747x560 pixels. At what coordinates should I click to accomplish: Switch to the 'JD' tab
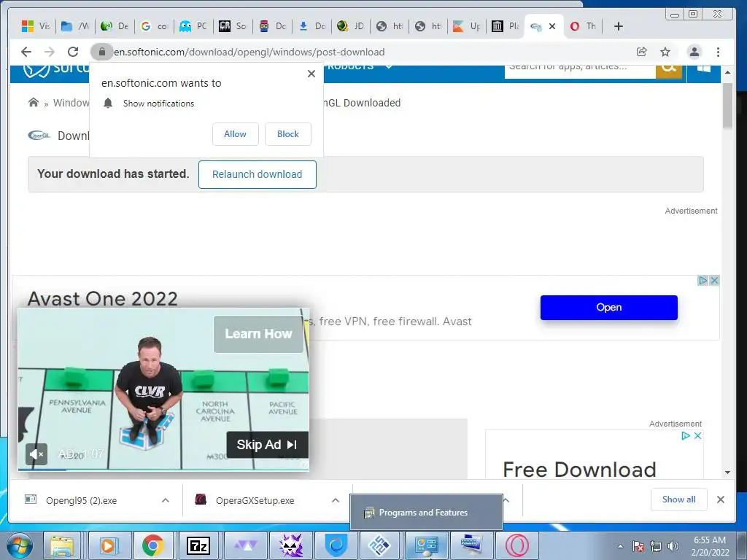click(351, 26)
